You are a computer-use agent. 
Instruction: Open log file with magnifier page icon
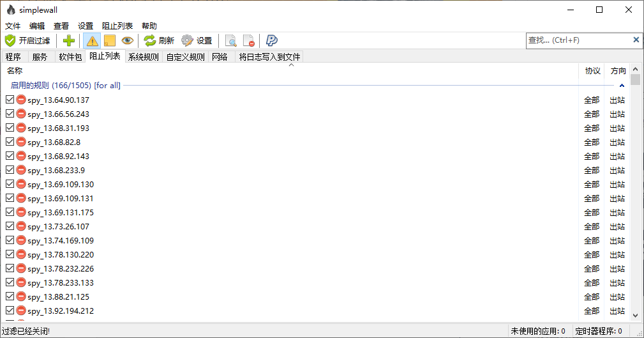[231, 40]
